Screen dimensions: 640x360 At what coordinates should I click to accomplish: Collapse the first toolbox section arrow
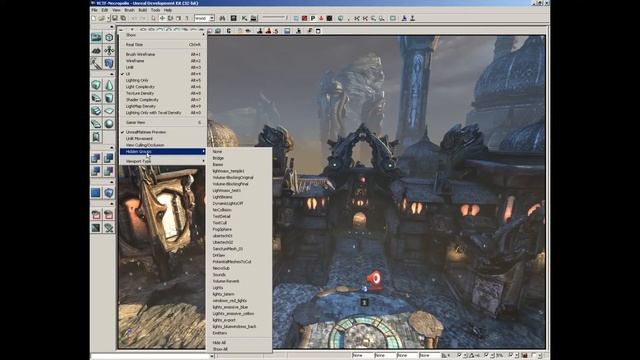112,27
